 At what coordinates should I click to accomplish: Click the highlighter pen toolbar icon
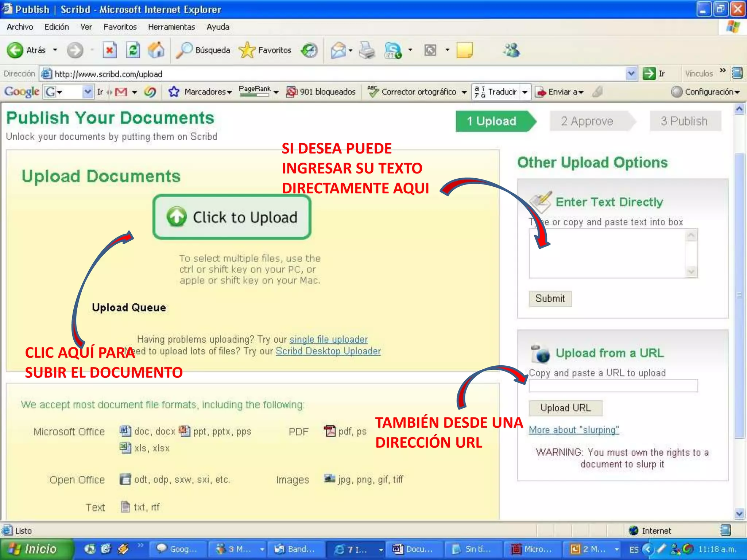(x=597, y=92)
